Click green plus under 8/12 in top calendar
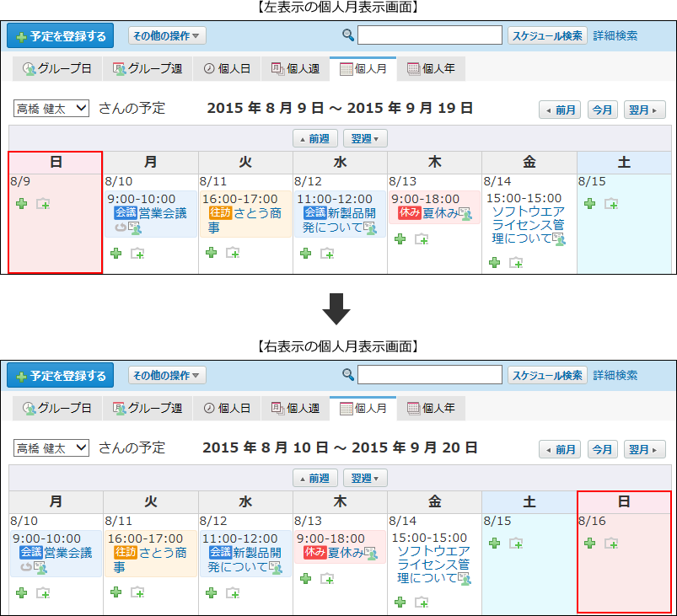The width and height of the screenshot is (677, 616). click(306, 253)
